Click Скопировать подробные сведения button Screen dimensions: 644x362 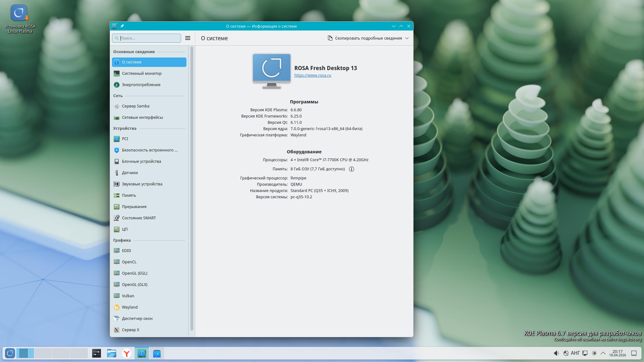(368, 38)
